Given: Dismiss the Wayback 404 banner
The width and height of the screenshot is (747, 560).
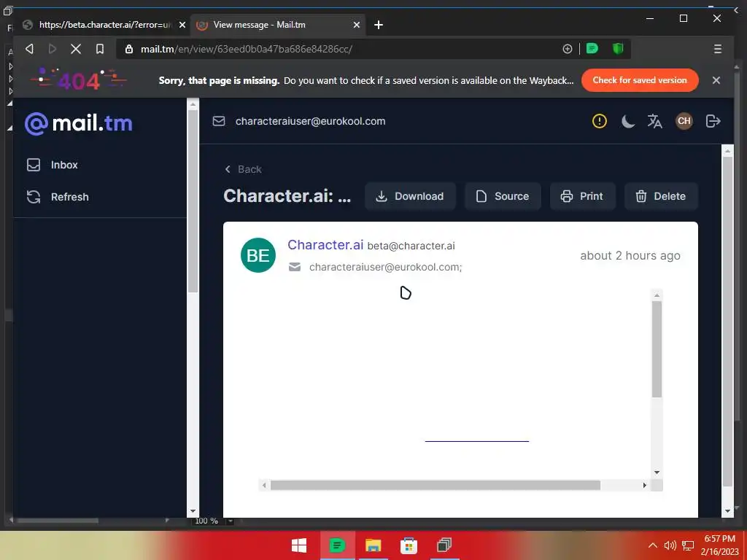Looking at the screenshot, I should (716, 80).
